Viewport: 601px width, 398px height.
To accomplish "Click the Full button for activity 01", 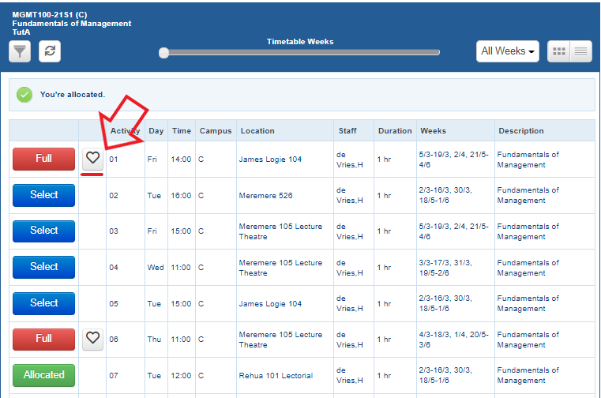I will [44, 159].
